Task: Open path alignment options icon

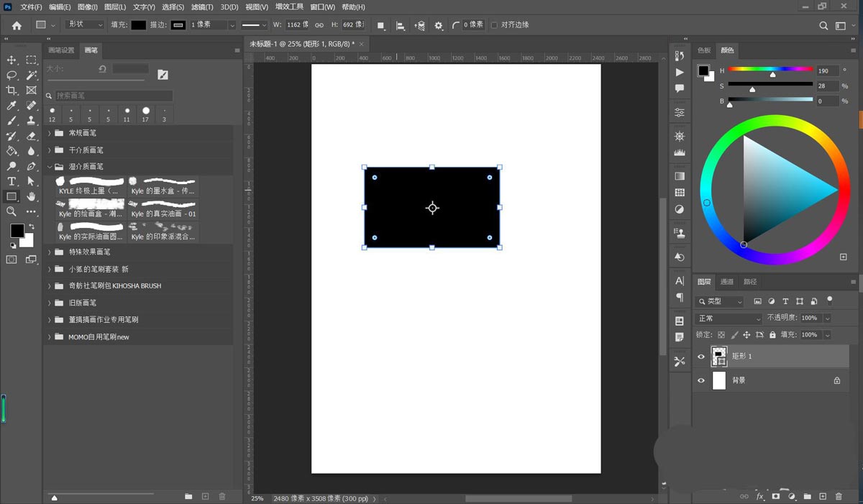Action: pyautogui.click(x=401, y=25)
